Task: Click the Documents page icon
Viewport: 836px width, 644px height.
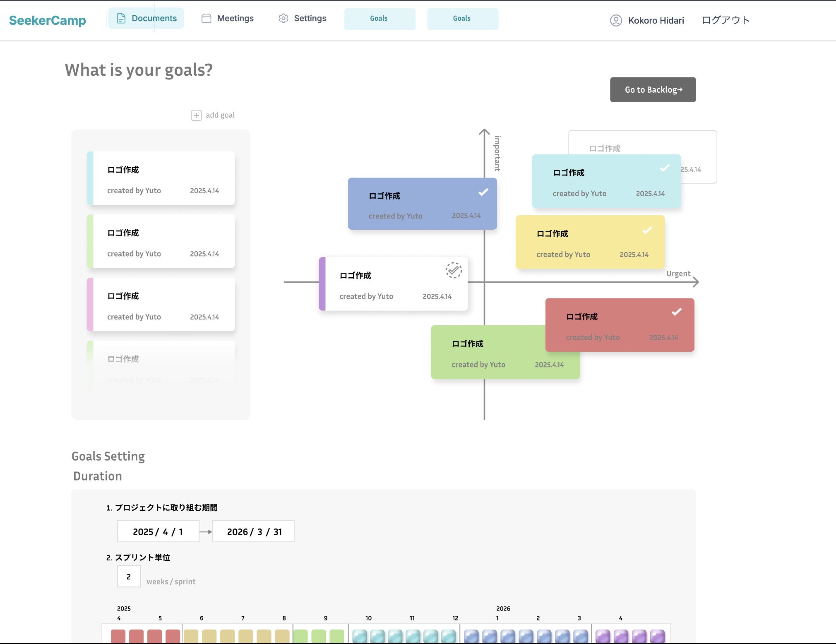Action: pyautogui.click(x=121, y=18)
